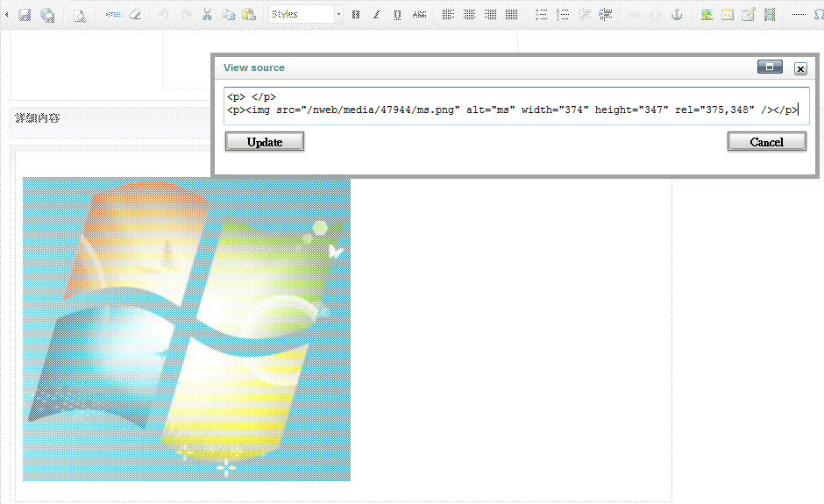Click the toolbar left arrow

6,15
